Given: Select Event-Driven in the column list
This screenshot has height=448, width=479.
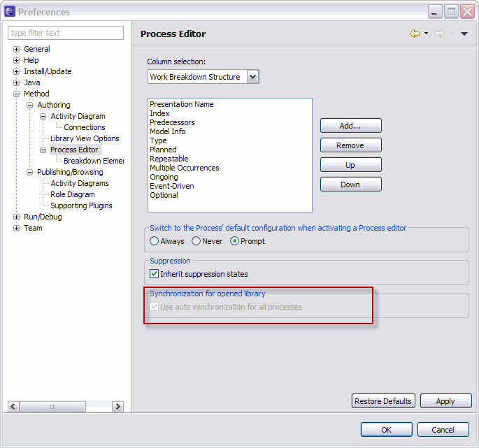Looking at the screenshot, I should [172, 186].
